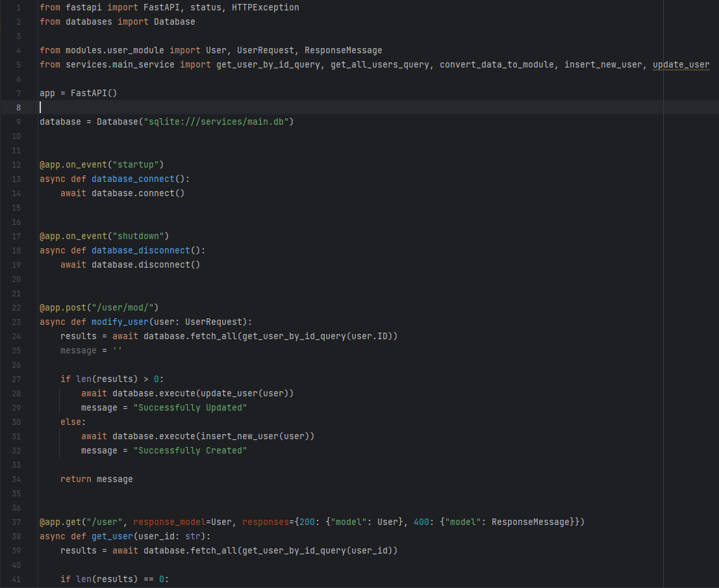Click the Database import on line 2
The height and width of the screenshot is (588, 719).
(174, 21)
